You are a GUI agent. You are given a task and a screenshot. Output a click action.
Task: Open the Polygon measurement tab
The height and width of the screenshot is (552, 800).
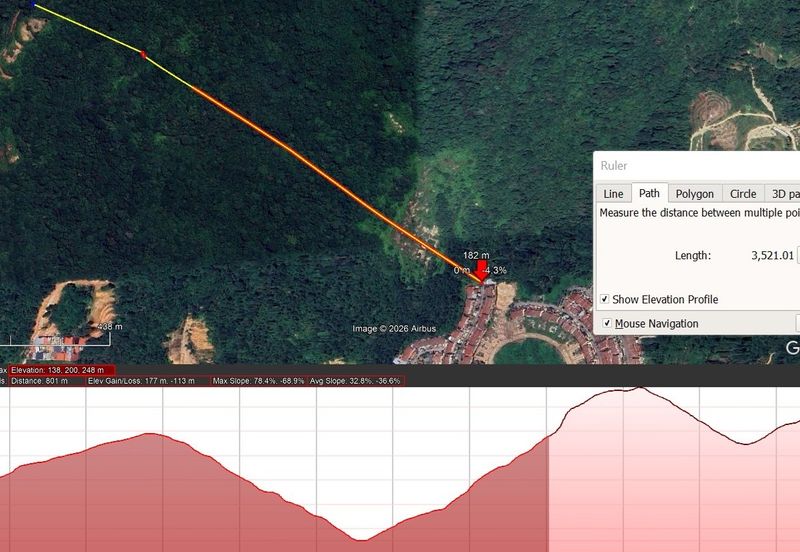[x=694, y=194]
